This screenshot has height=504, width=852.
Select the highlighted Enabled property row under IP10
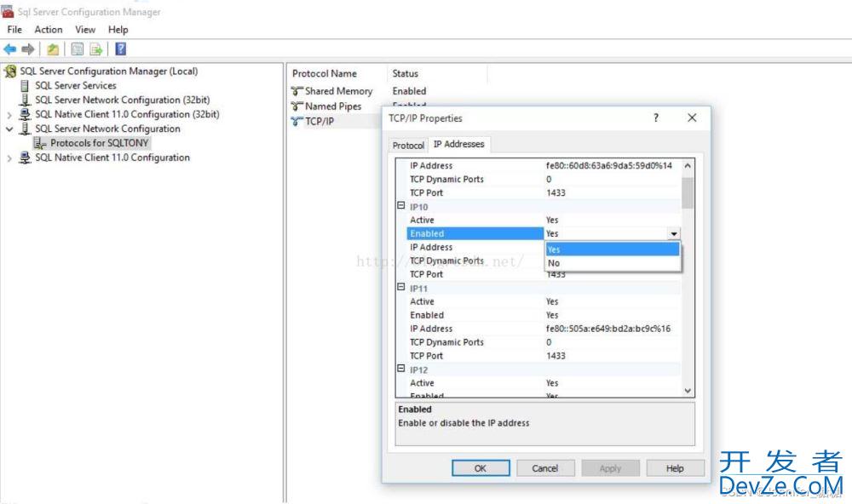[x=475, y=233]
